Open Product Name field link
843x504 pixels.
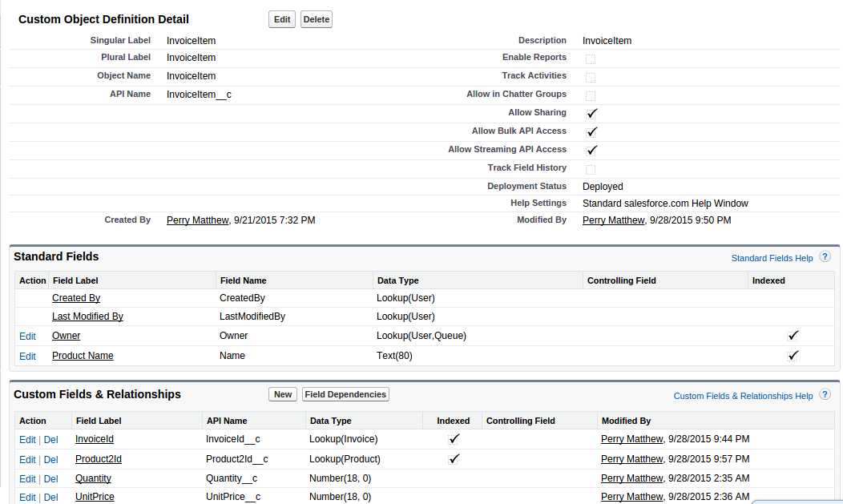click(x=83, y=356)
